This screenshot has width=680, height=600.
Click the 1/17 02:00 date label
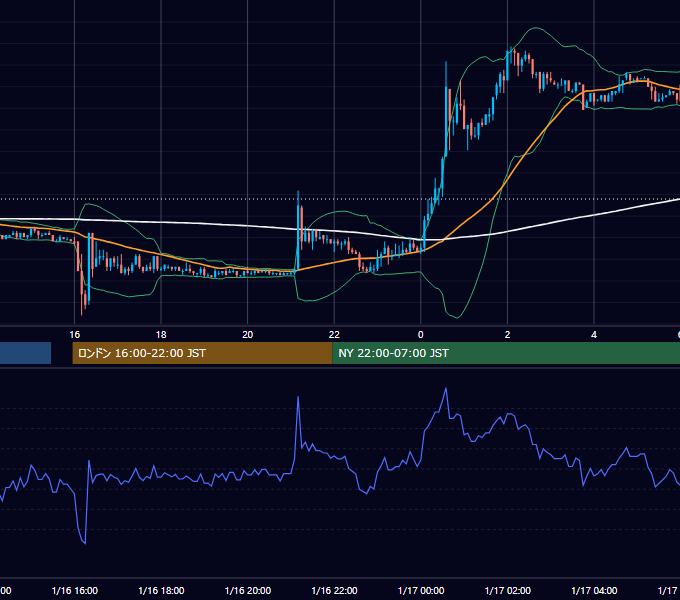(x=507, y=590)
